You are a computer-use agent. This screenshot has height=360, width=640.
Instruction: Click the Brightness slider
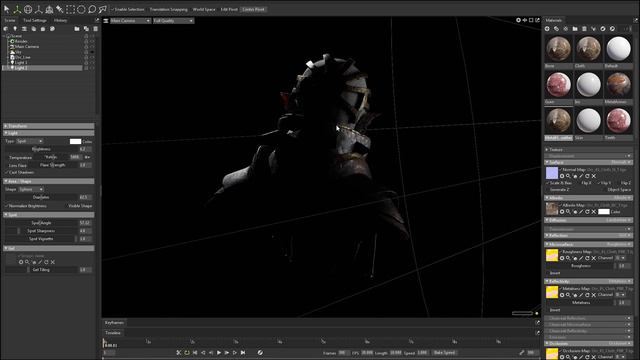[x=41, y=149]
